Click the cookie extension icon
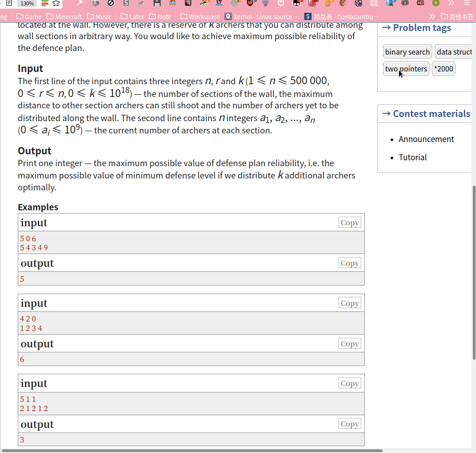476x453 pixels. pos(343,3)
